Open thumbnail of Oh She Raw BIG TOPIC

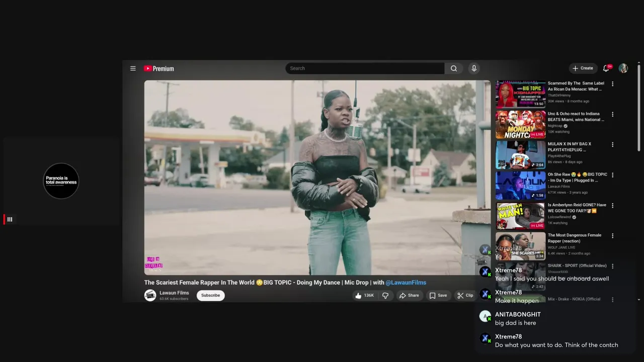520,186
